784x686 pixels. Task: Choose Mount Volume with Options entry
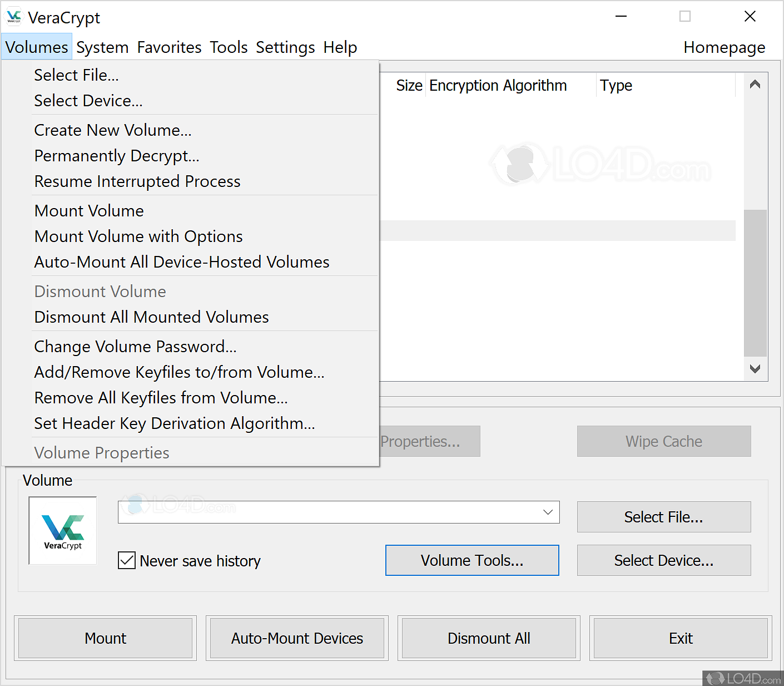190,236
